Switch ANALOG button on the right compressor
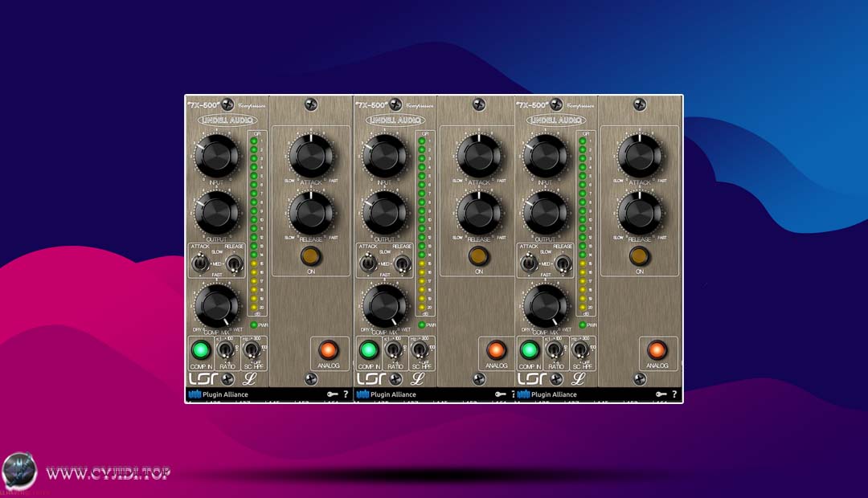The width and height of the screenshot is (868, 498). [657, 349]
